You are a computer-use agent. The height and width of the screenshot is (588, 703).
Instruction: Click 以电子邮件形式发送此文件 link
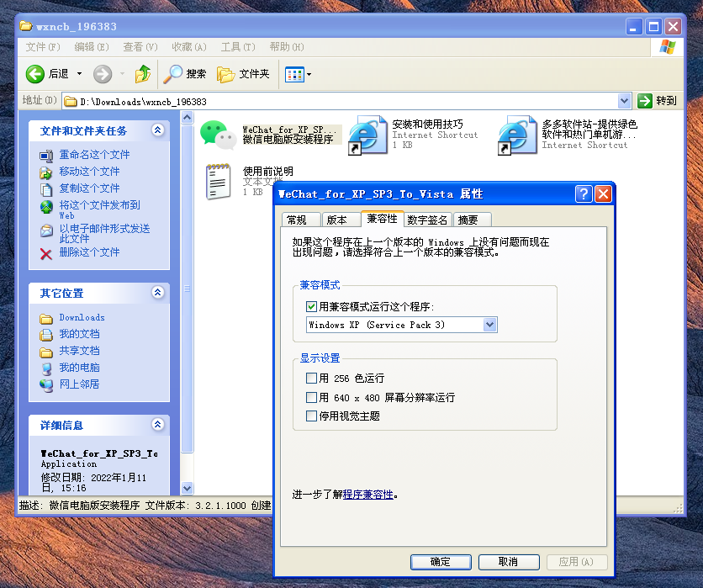pos(104,233)
